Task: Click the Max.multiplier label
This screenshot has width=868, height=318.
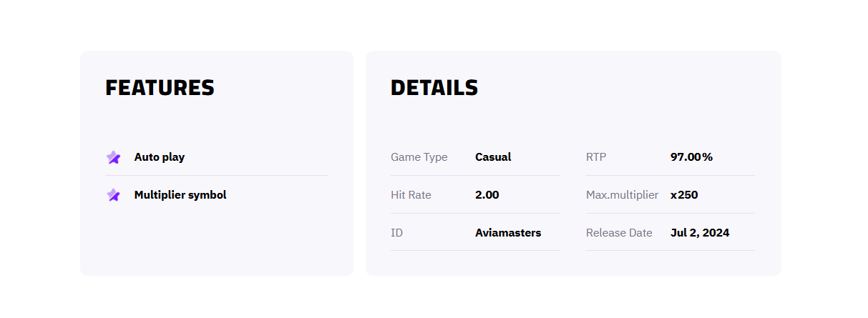Action: point(622,194)
